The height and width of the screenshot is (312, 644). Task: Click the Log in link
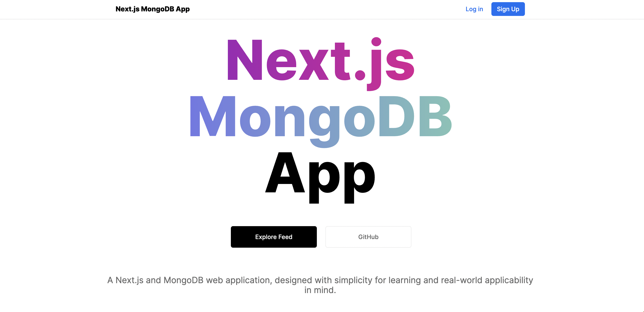coord(474,9)
